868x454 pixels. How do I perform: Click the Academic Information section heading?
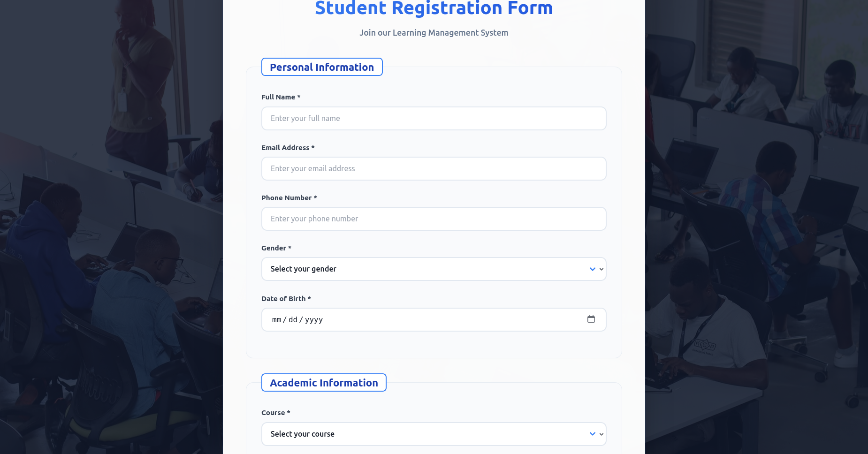[324, 383]
